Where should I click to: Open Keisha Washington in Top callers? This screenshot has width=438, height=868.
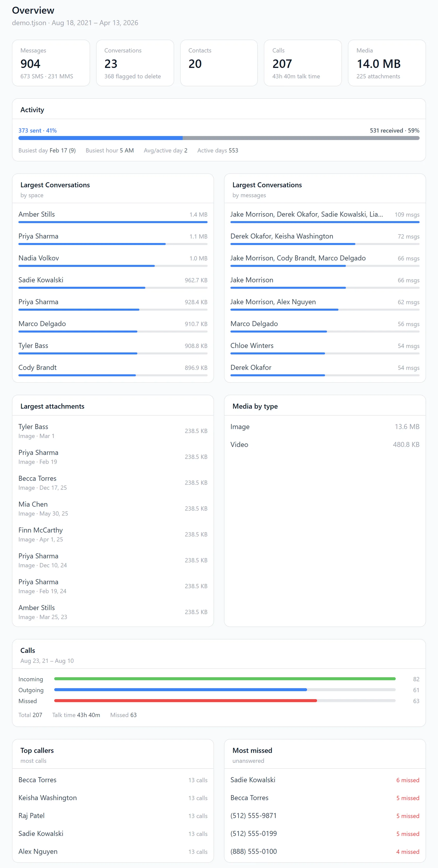point(113,797)
